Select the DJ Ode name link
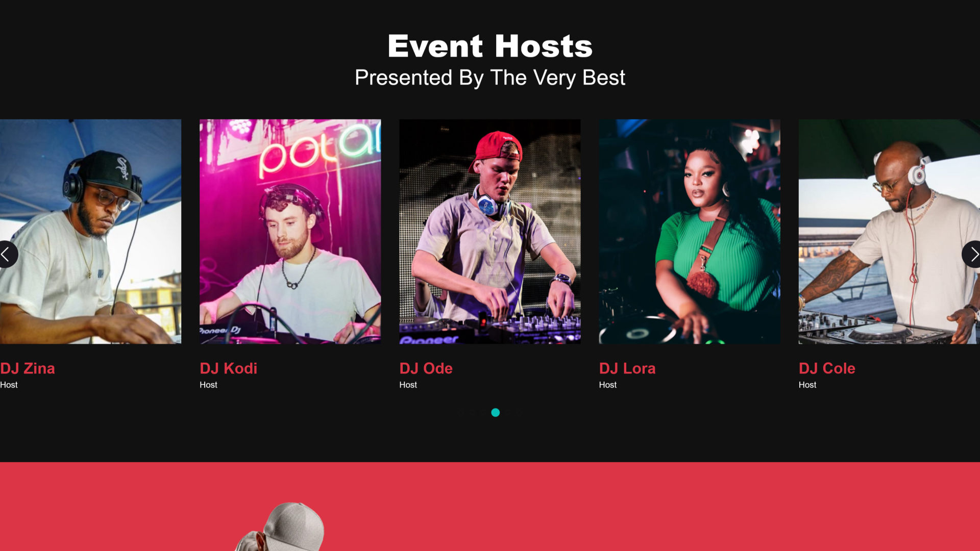This screenshot has height=551, width=980. [x=426, y=368]
